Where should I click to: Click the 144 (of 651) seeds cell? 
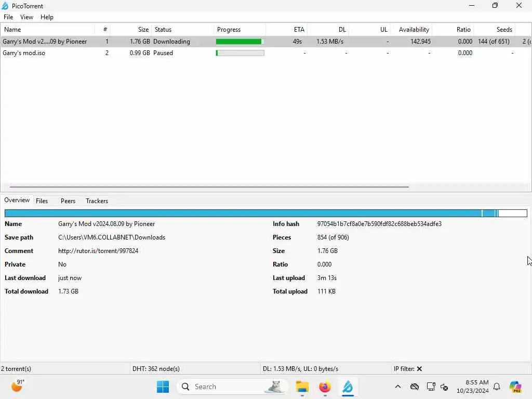pyautogui.click(x=494, y=42)
